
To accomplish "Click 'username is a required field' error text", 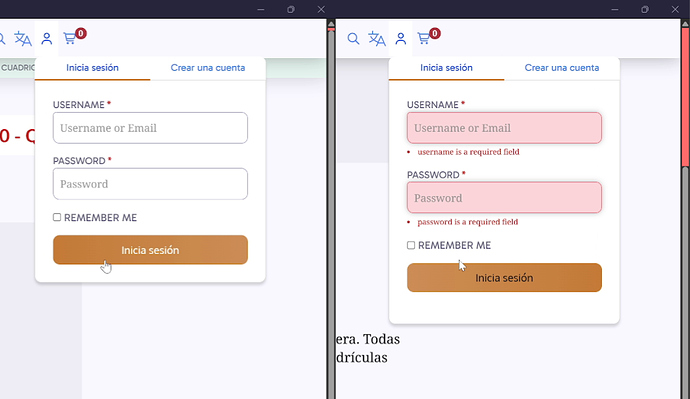I will point(468,152).
